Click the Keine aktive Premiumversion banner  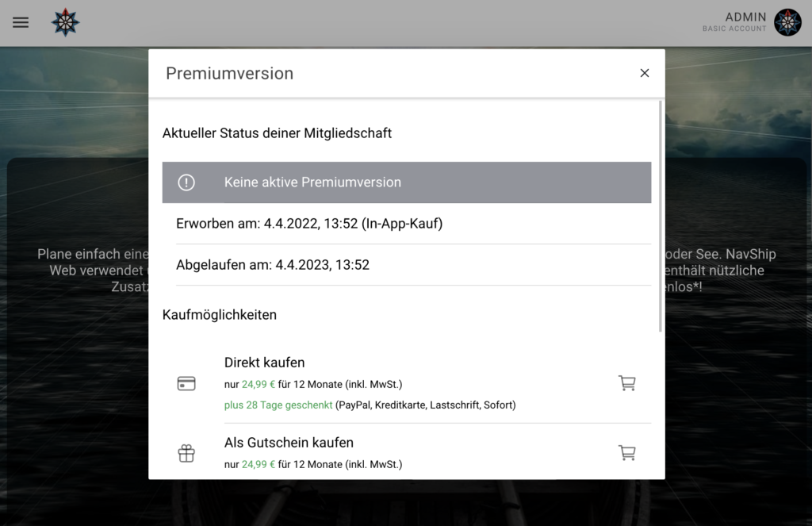pos(406,182)
